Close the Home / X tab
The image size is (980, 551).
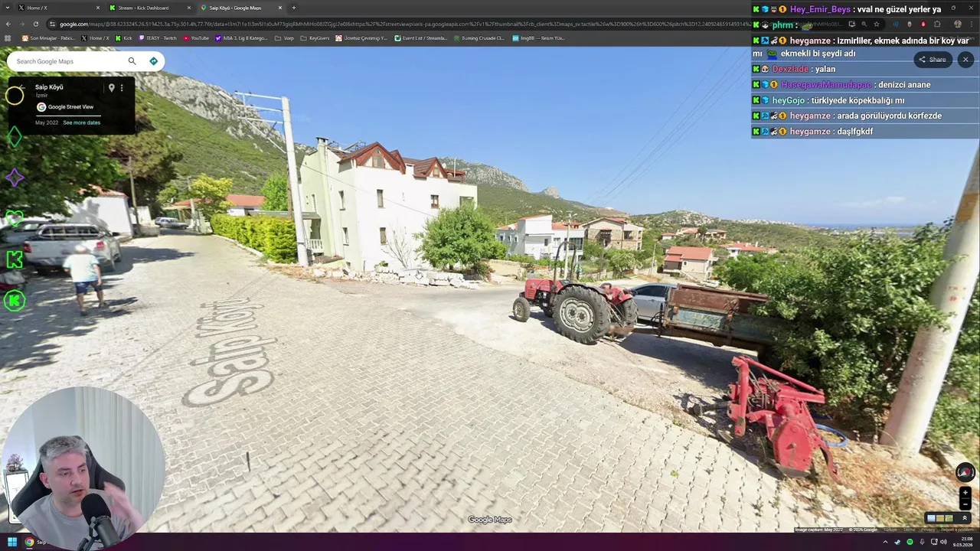click(97, 8)
